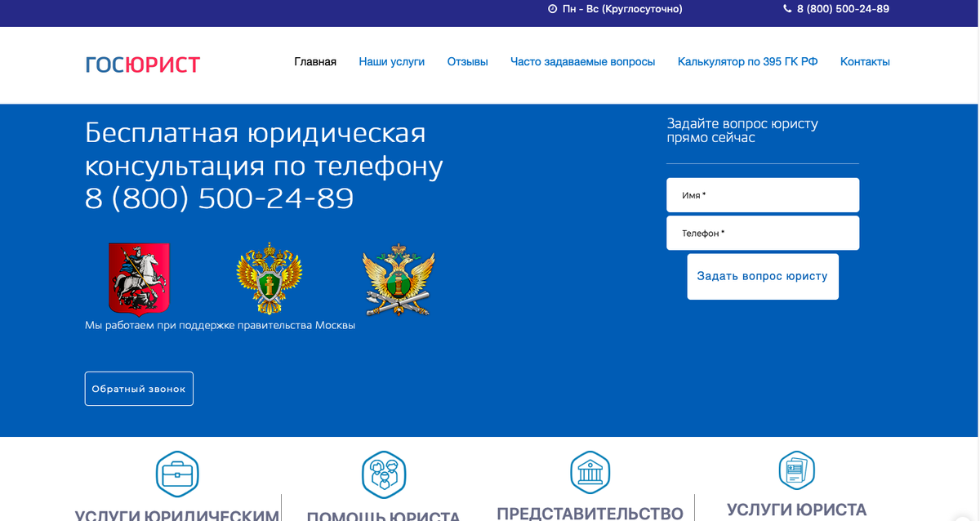The width and height of the screenshot is (980, 521).
Task: Click the prosecutor's office eagle emblem
Action: point(269,278)
